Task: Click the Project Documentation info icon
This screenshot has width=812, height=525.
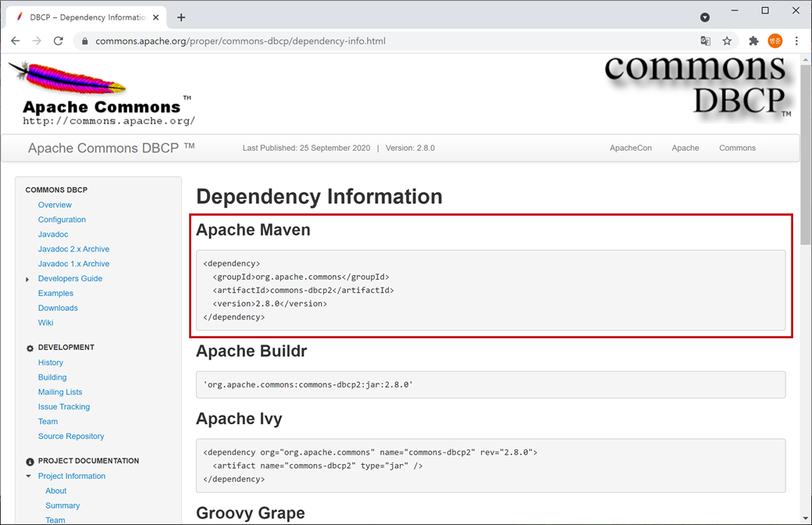Action: point(30,461)
